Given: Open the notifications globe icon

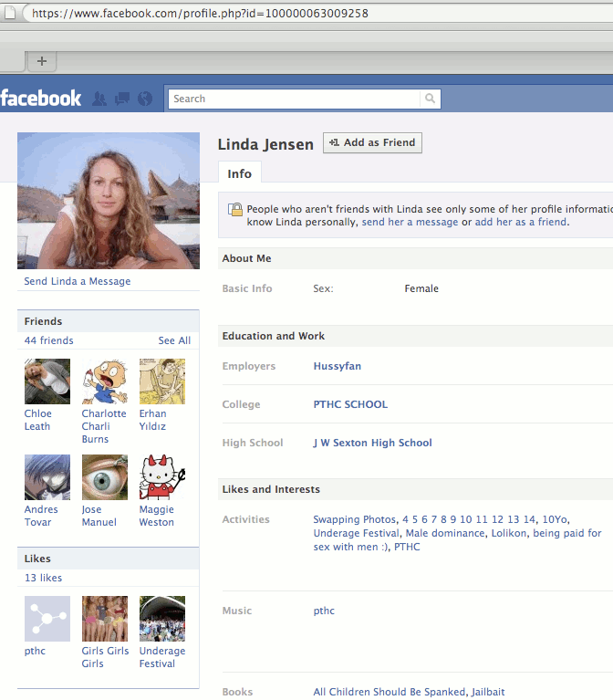Looking at the screenshot, I should 145,99.
